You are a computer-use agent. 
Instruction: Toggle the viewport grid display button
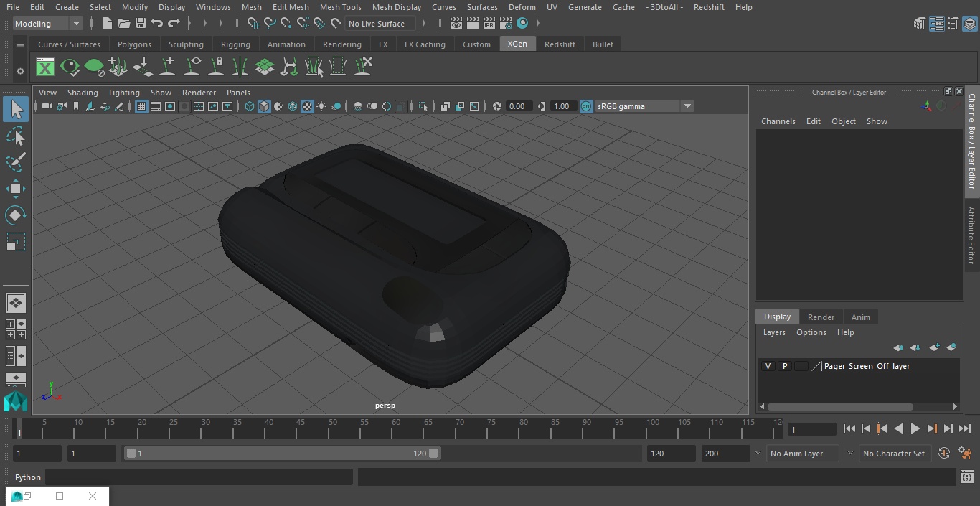pos(141,106)
